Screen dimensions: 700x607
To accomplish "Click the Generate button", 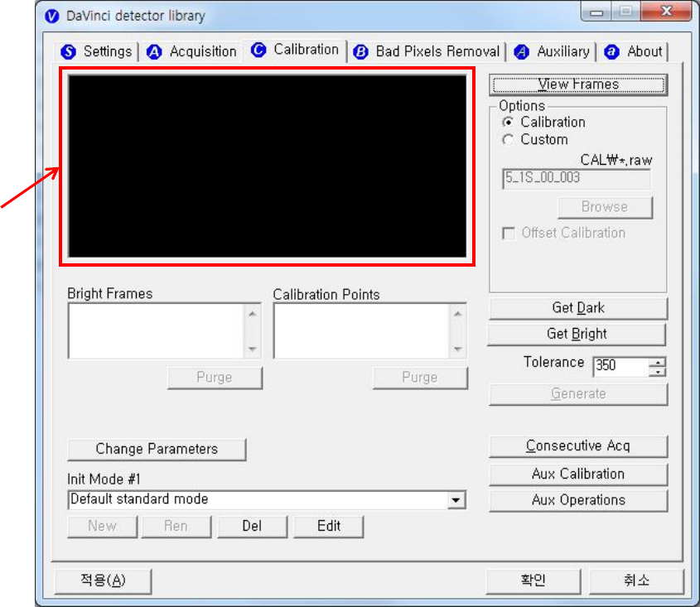I will point(578,394).
